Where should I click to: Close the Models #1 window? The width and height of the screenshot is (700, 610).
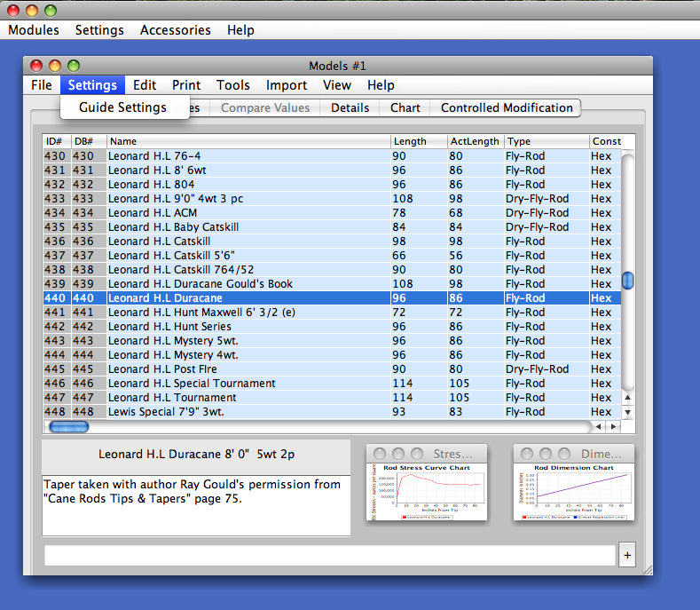click(36, 66)
